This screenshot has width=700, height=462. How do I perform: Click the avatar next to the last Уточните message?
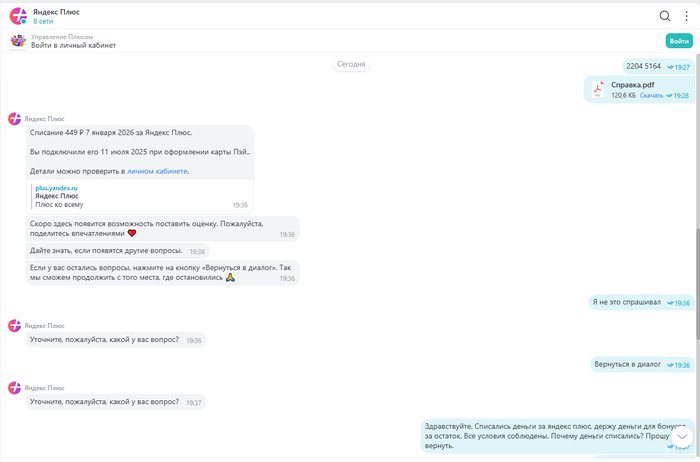(15, 387)
